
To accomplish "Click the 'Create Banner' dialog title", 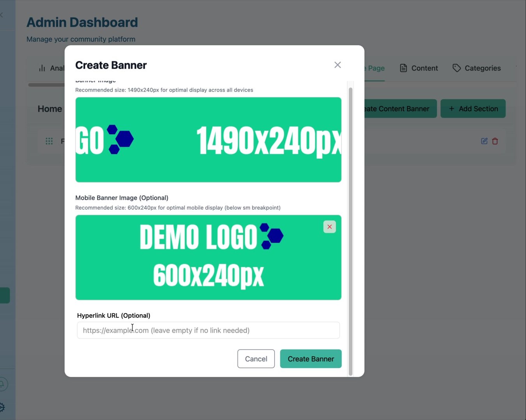I will 111,65.
